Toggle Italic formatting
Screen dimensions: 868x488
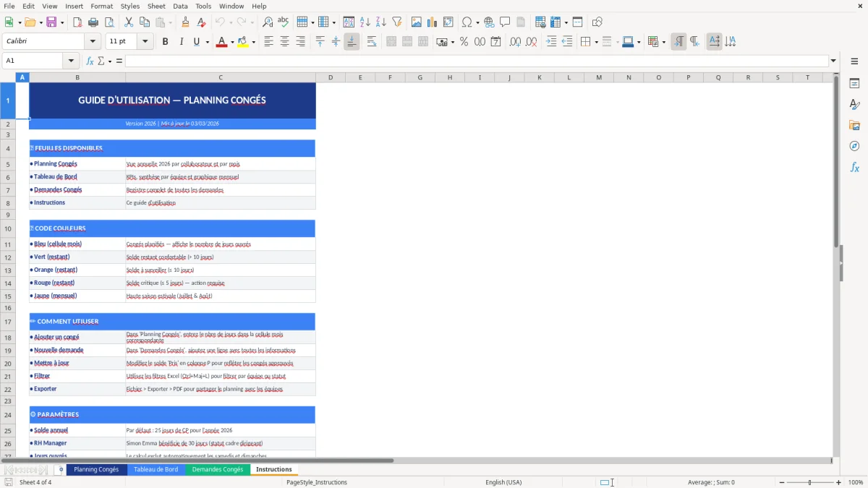tap(181, 41)
